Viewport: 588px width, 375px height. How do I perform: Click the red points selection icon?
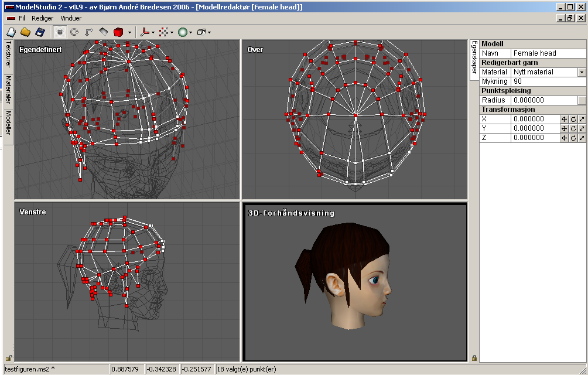(163, 32)
